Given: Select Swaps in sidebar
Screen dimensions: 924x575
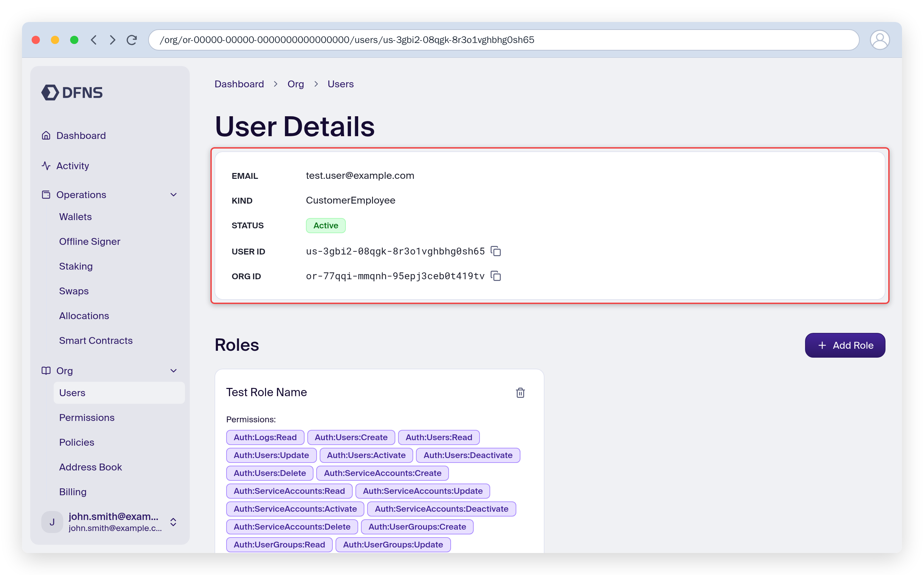Looking at the screenshot, I should [74, 291].
